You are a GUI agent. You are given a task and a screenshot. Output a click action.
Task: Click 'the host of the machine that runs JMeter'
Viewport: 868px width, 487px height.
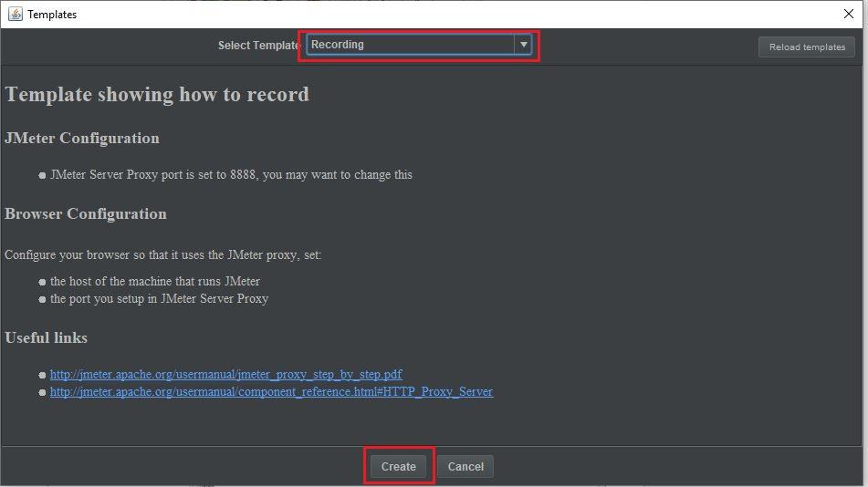pos(155,281)
